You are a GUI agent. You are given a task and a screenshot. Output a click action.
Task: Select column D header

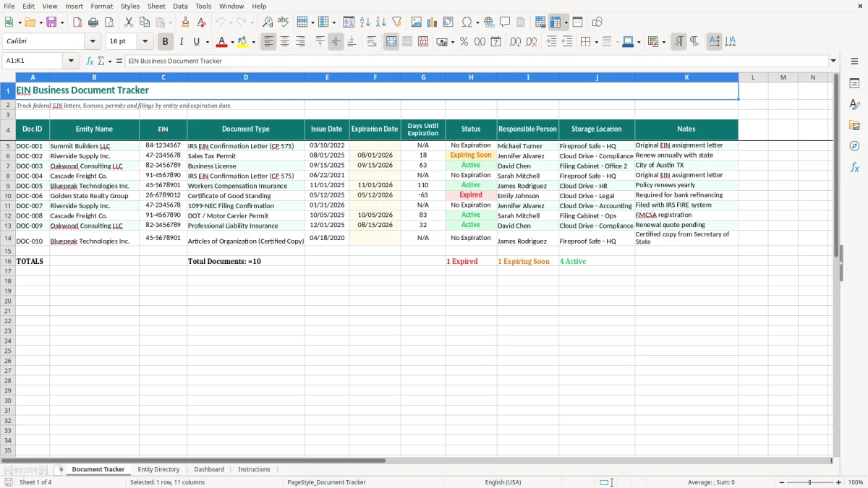(x=246, y=77)
